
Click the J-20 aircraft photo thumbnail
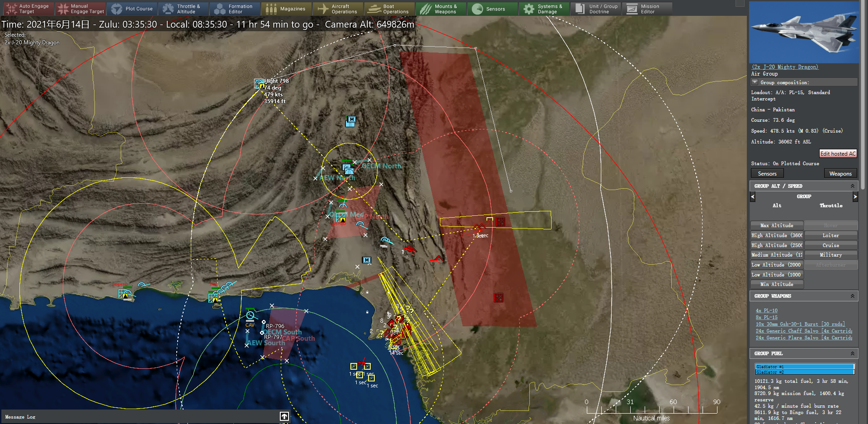point(804,32)
